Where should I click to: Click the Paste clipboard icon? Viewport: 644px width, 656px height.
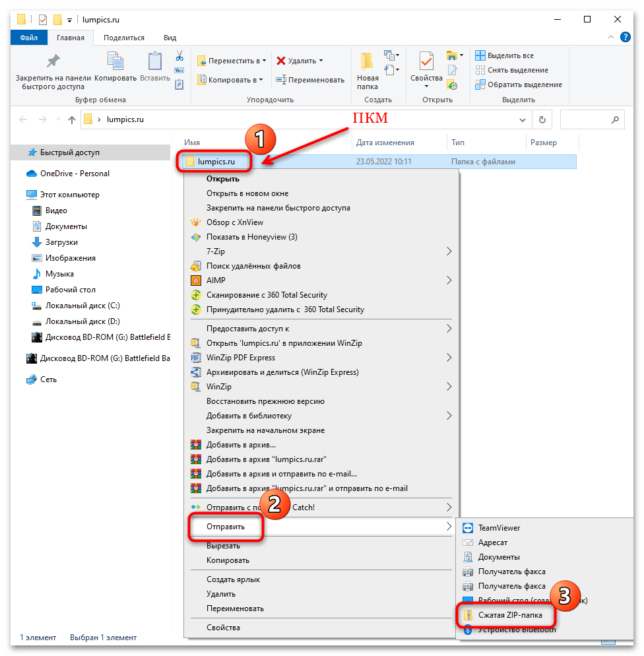point(154,61)
